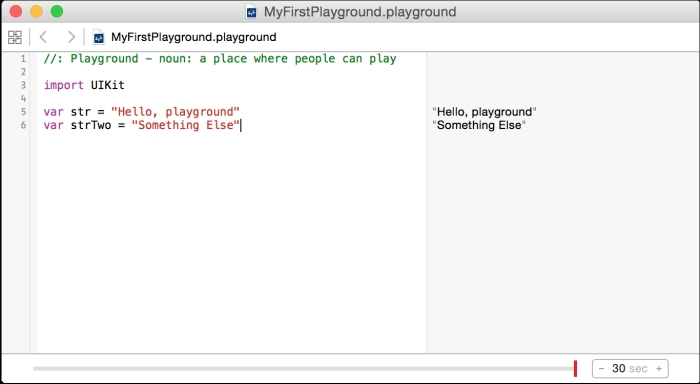Image resolution: width=700 pixels, height=384 pixels.
Task: Open MyFirstPlayground.playground in the jump bar
Action: pyautogui.click(x=194, y=37)
